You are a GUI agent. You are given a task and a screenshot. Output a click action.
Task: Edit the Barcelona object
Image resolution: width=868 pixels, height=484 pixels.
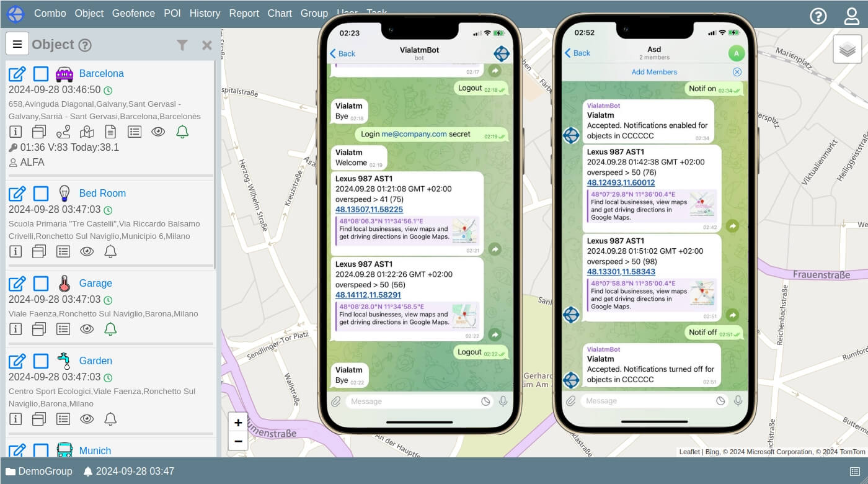click(17, 74)
